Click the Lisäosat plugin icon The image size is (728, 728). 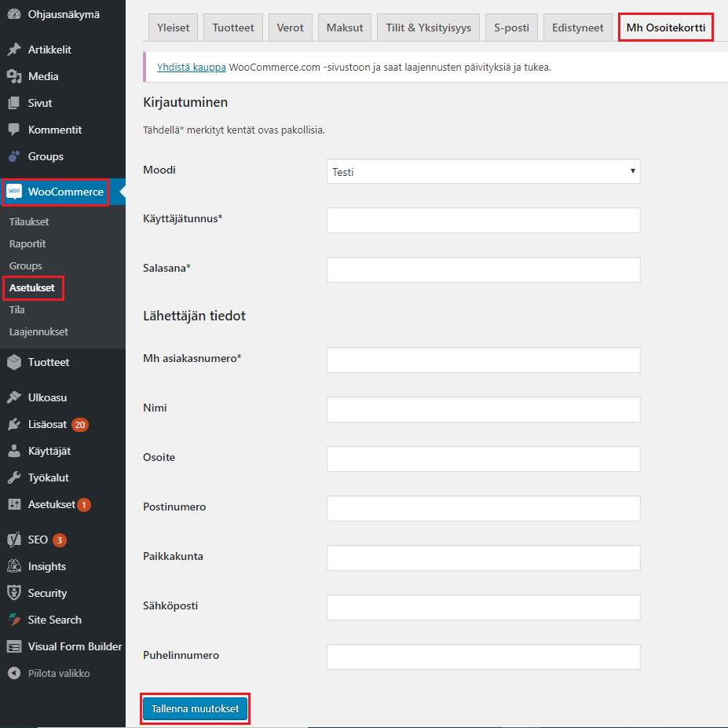14,424
